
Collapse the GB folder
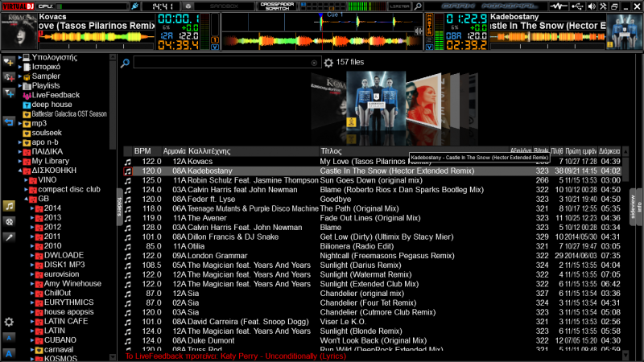[x=26, y=199]
